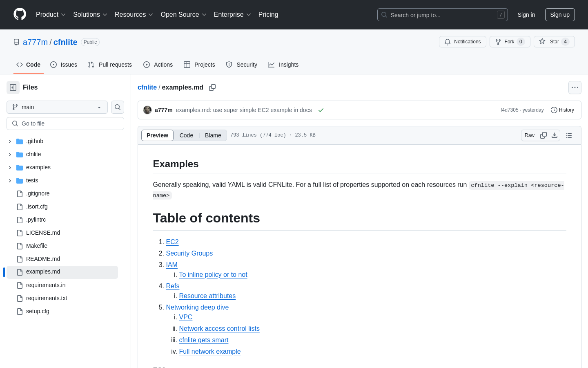The height and width of the screenshot is (368, 588).
Task: Open the cfnlite repository title link
Action: tap(65, 42)
